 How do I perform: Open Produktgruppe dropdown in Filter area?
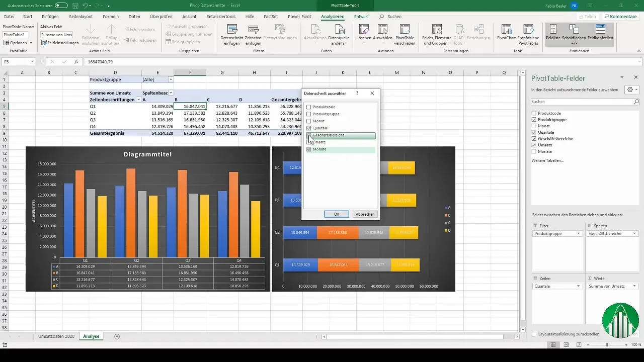(580, 234)
